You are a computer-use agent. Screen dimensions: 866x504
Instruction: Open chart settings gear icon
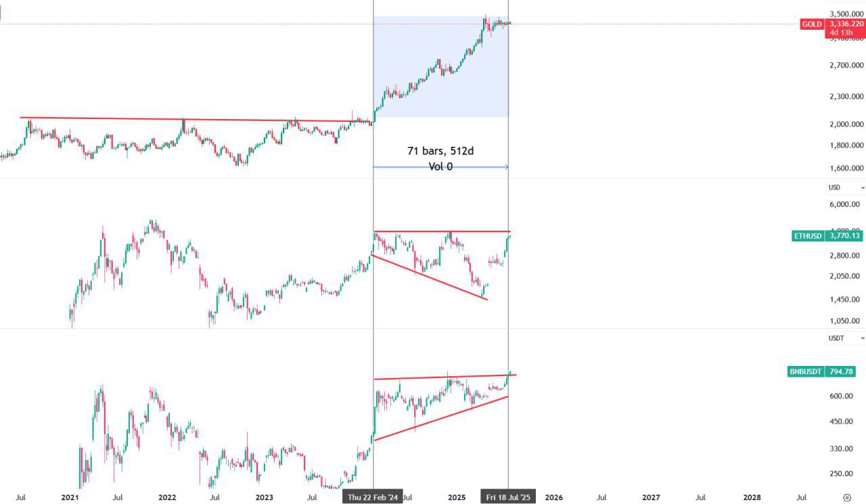(x=847, y=497)
